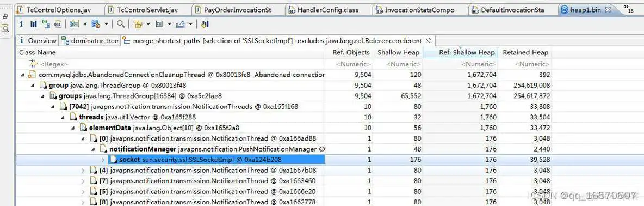Sort by Ref. Shallow Heap column header

point(460,52)
